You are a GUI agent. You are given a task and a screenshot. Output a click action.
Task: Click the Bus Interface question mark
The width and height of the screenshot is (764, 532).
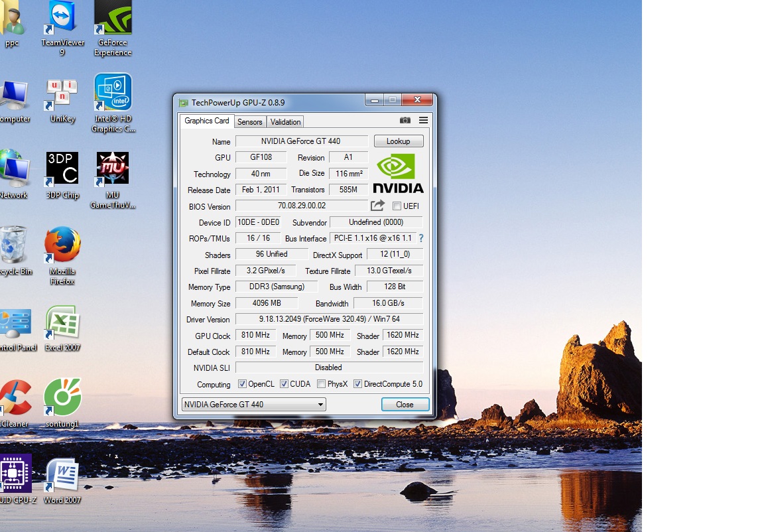tap(421, 238)
